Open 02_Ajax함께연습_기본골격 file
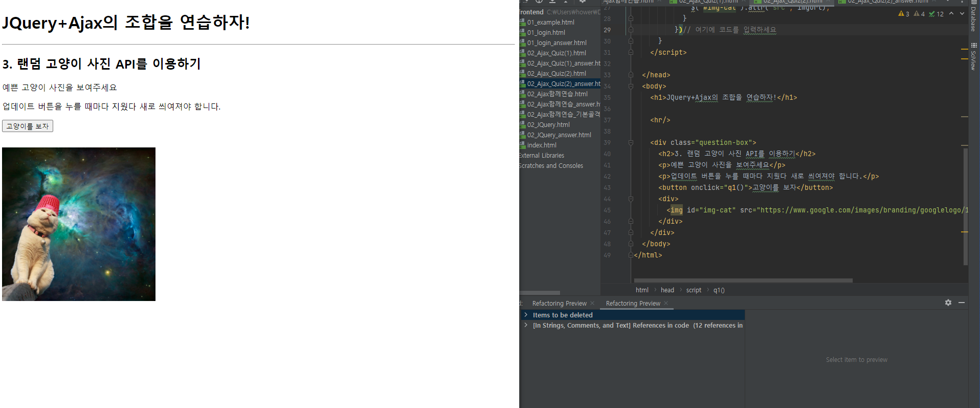The height and width of the screenshot is (408, 980). click(564, 115)
